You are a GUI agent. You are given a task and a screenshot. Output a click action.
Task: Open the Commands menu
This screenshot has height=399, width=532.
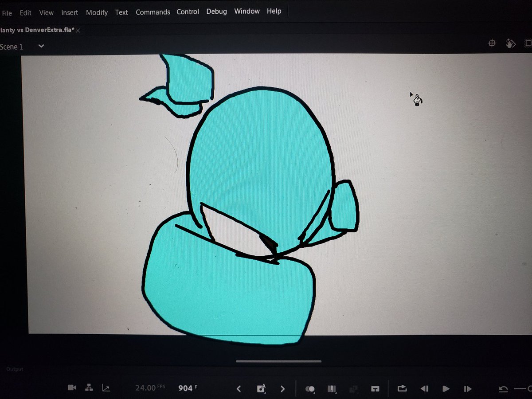tap(153, 12)
